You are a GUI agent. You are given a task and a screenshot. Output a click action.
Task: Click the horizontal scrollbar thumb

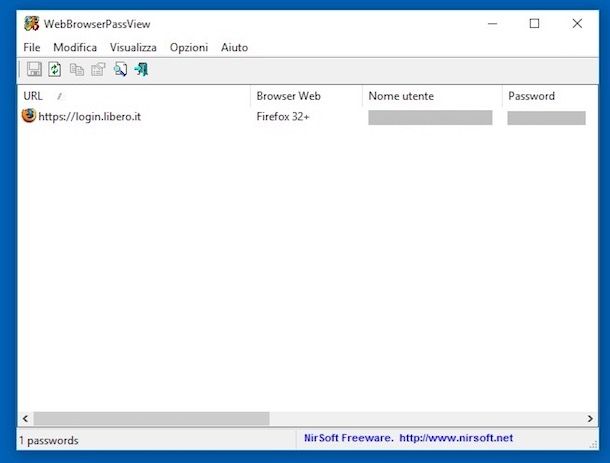pyautogui.click(x=151, y=419)
